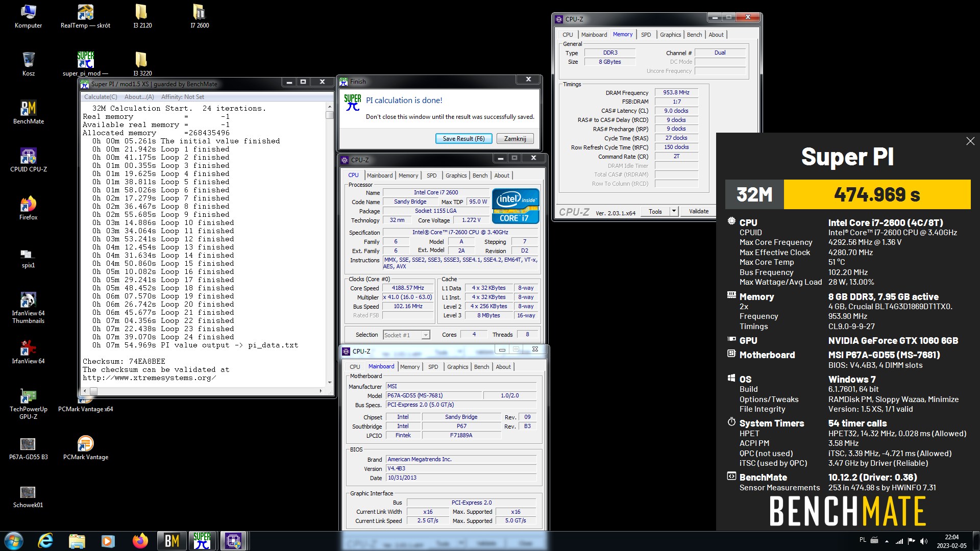Launch BenchMate from desktop icon
980x551 pixels.
28,113
